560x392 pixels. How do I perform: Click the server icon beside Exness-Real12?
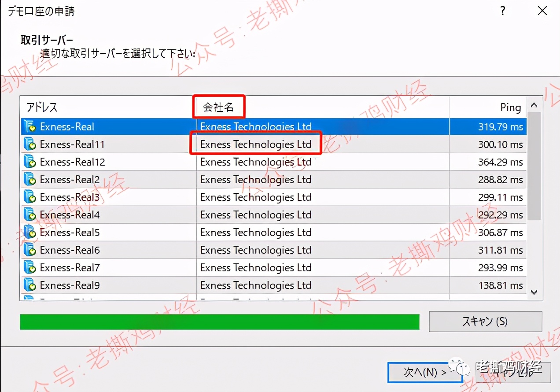[x=30, y=162]
